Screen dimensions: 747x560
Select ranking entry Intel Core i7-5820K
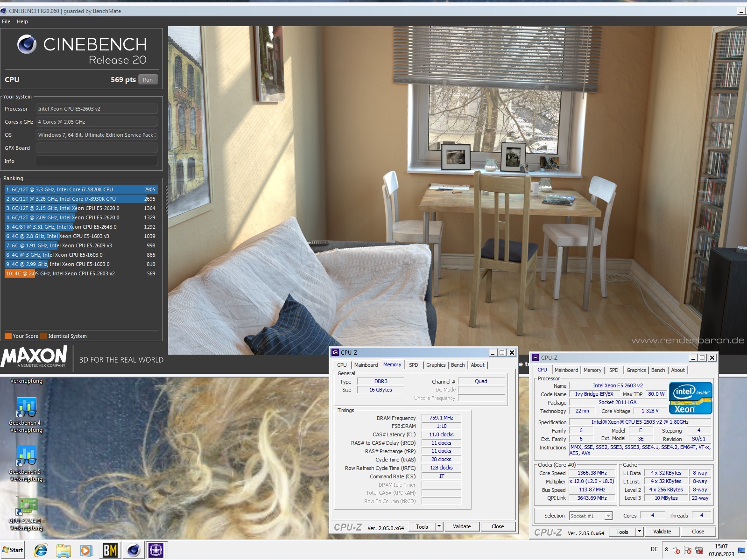81,189
